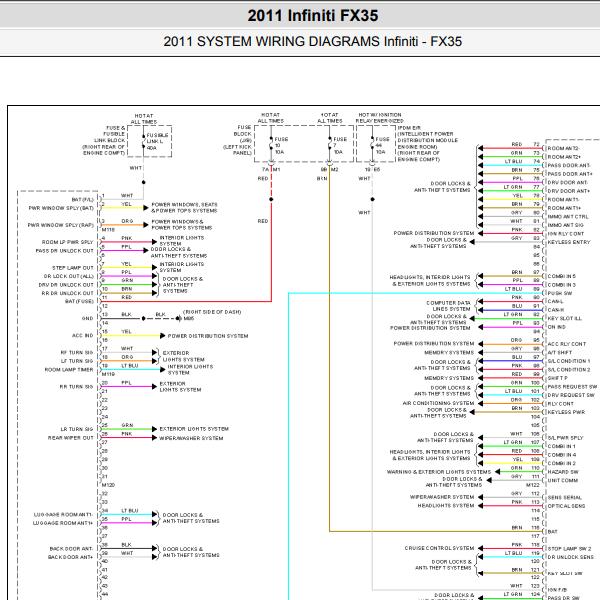This screenshot has width=600, height=600.
Task: Click the 'CAN-L' pin label
Action: (x=555, y=302)
